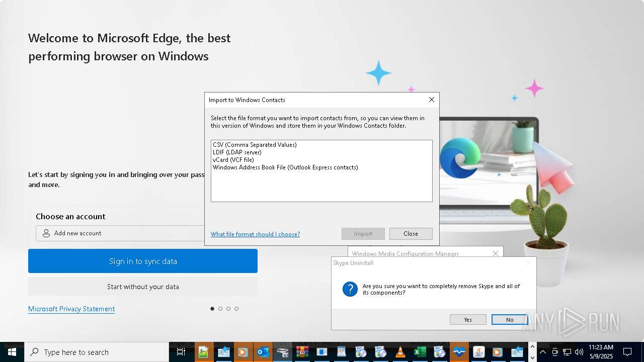The width and height of the screenshot is (644, 362).
Task: Select Windows Address Book File format
Action: (285, 167)
